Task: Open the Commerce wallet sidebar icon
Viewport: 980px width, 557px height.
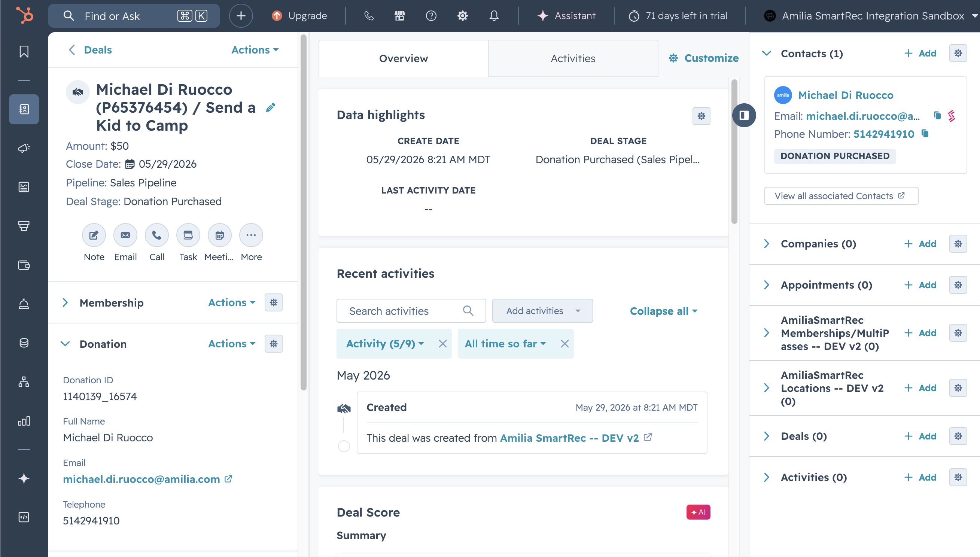Action: (x=24, y=265)
